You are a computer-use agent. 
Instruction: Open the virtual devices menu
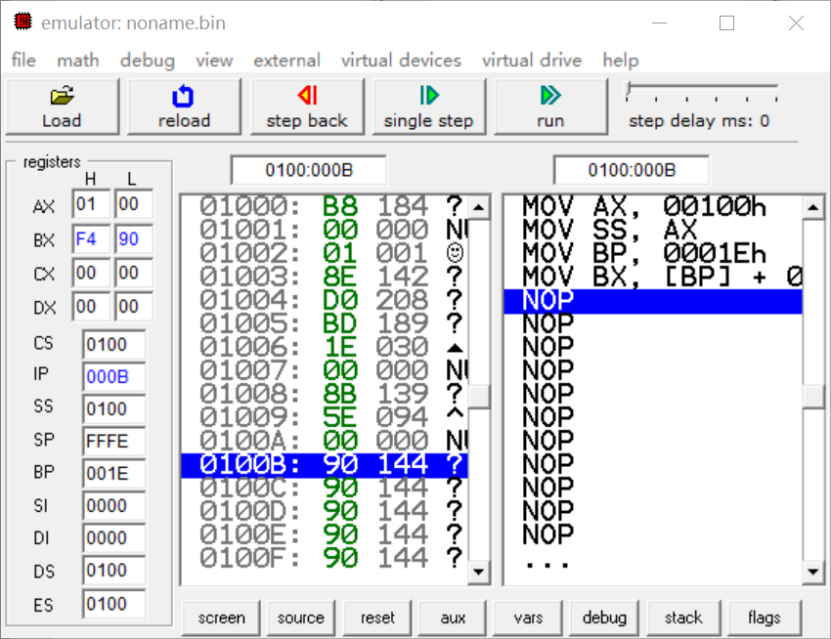click(x=401, y=60)
